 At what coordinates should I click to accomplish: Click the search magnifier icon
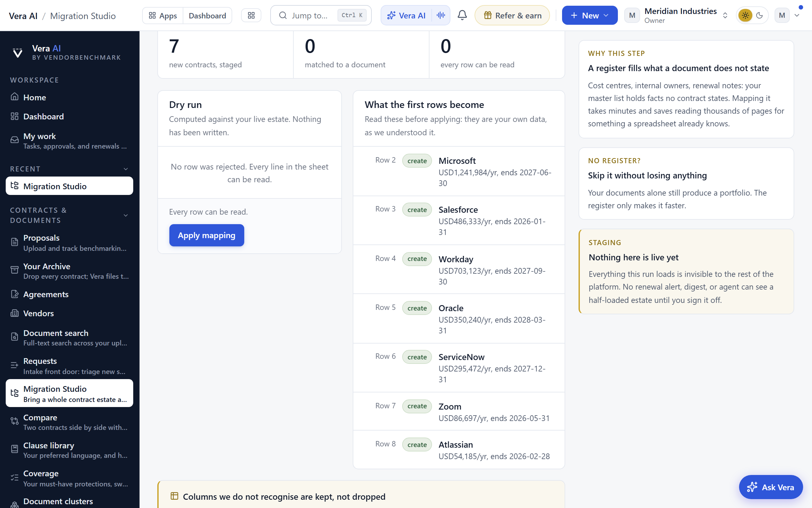coord(283,16)
